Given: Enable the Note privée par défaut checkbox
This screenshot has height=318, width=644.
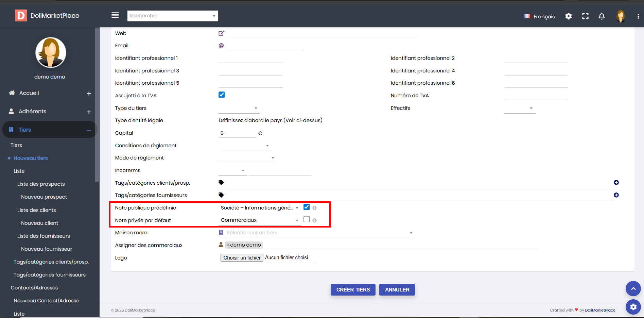Looking at the screenshot, I should (307, 219).
